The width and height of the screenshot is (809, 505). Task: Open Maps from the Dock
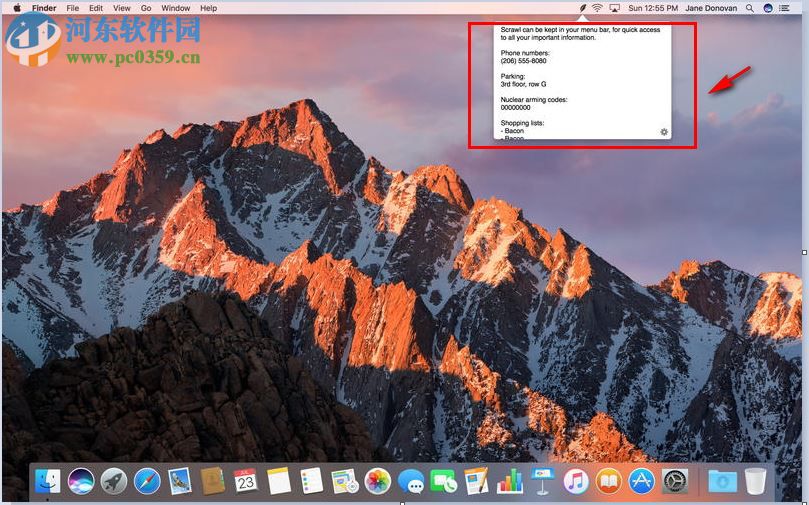tap(345, 481)
